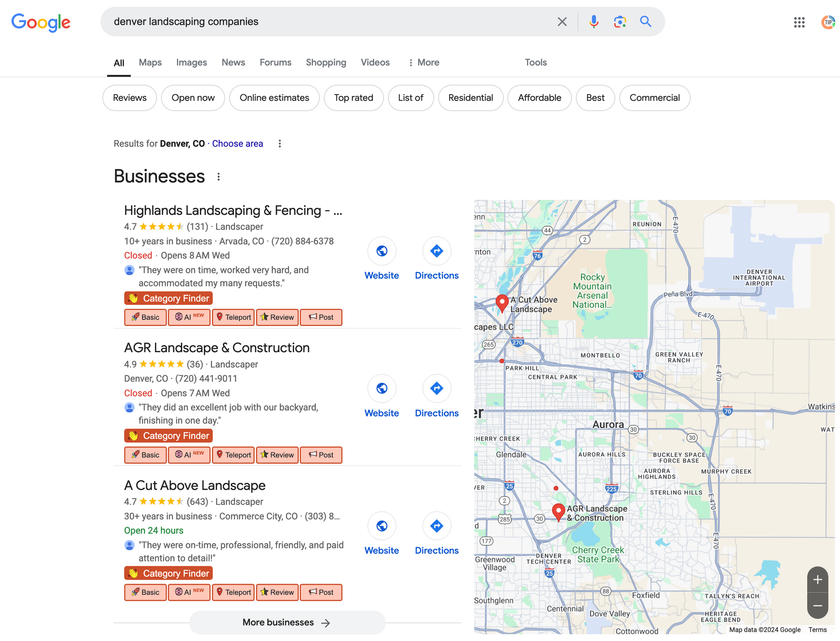Open the map Terms link
The height and width of the screenshot is (641, 840).
(818, 630)
